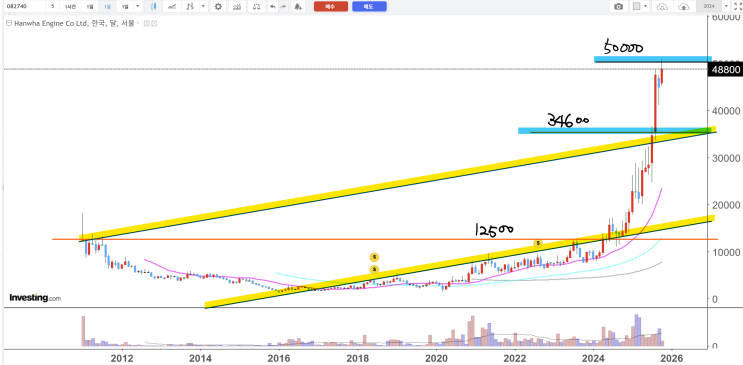Screen dimensions: 743x365
Task: Open the dropdown arrow beside 2024
Action: coord(726,7)
